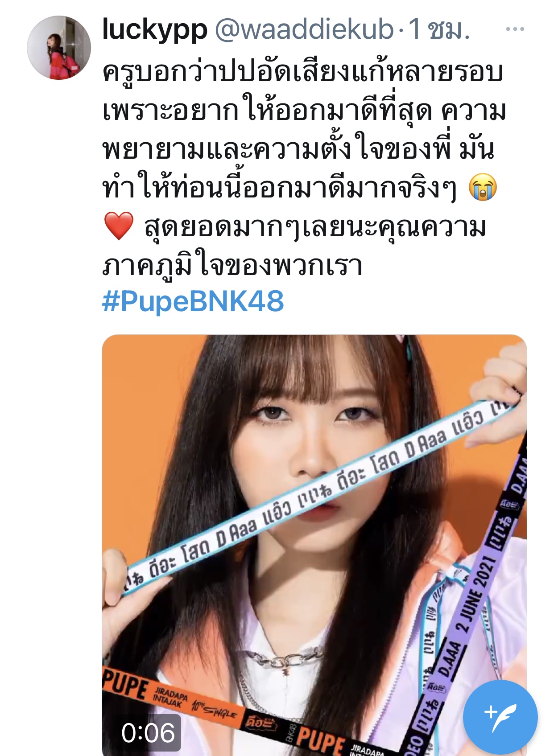Click the crying face emoji in tweet
The width and height of the screenshot is (554, 756).
click(x=483, y=188)
